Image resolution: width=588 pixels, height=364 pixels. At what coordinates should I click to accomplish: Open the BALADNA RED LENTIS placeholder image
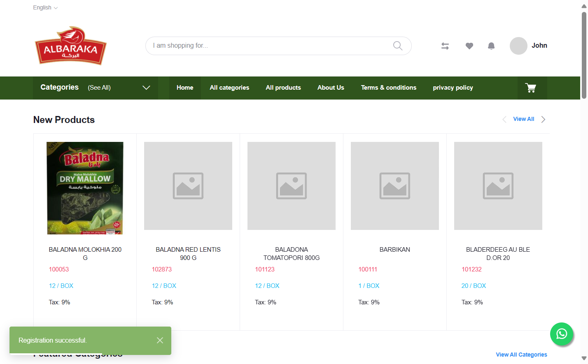(x=188, y=186)
